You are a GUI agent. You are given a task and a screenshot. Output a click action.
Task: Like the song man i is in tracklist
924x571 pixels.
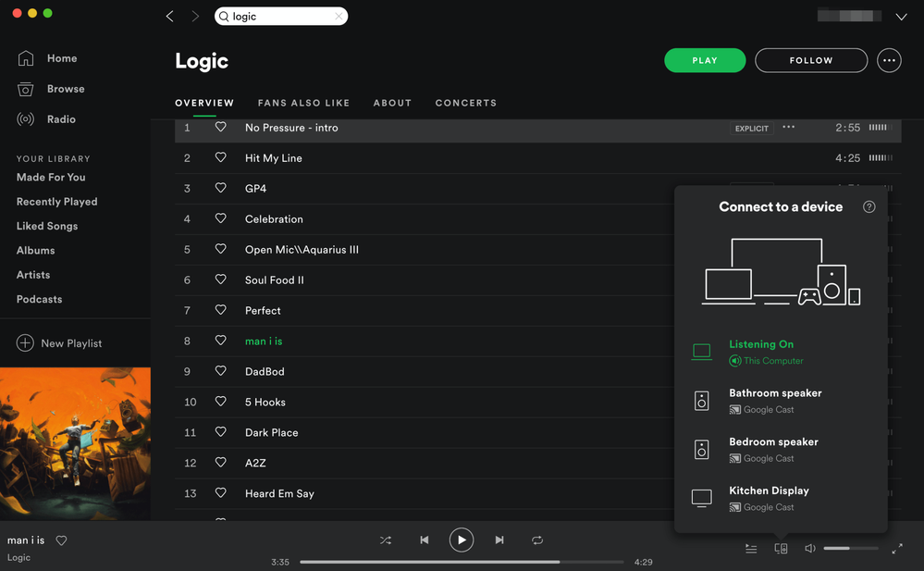pyautogui.click(x=220, y=341)
